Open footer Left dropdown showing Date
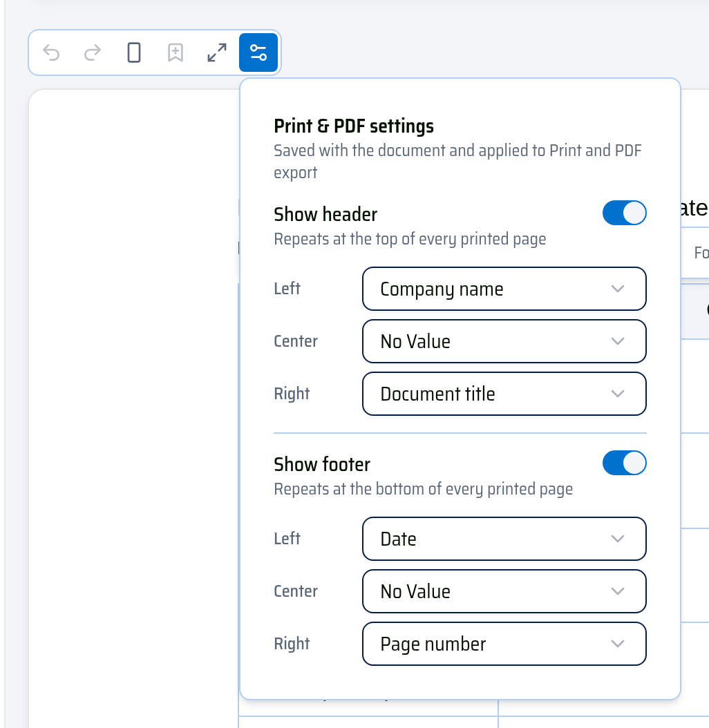This screenshot has width=709, height=728. point(504,539)
